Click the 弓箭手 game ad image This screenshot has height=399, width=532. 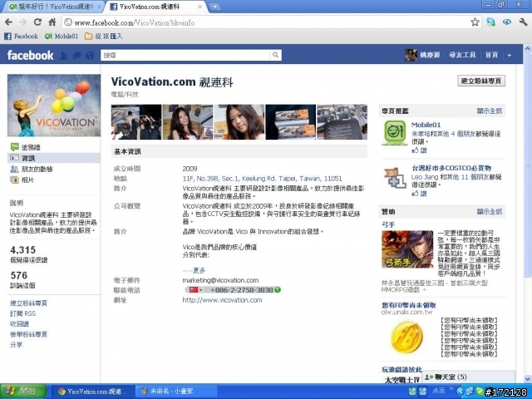click(407, 249)
